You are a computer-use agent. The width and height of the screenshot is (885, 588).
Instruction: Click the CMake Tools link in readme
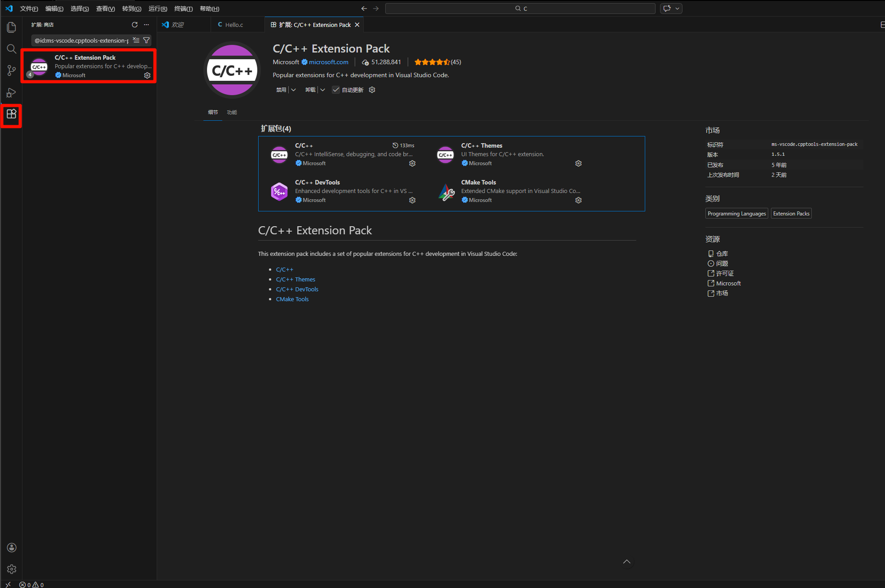tap(292, 299)
